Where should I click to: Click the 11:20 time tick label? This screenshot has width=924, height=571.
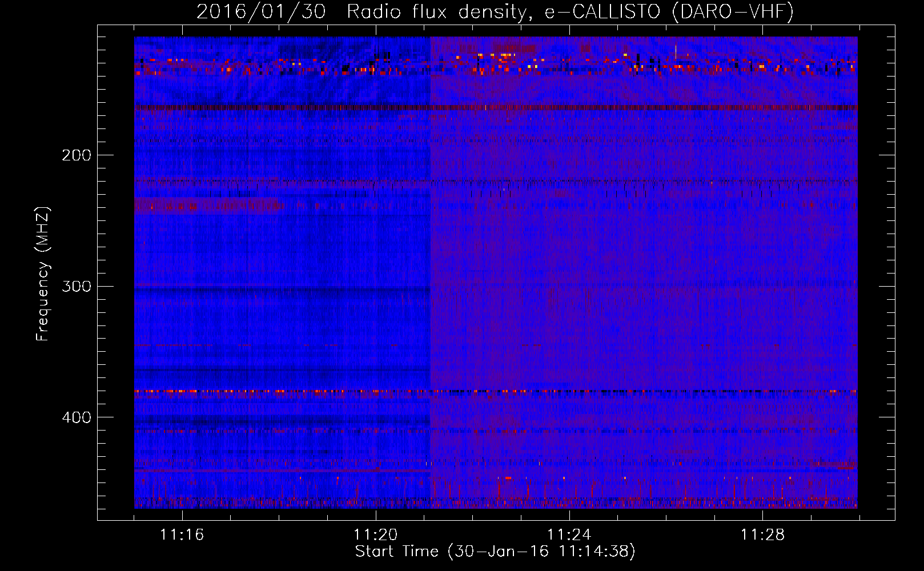tap(375, 535)
